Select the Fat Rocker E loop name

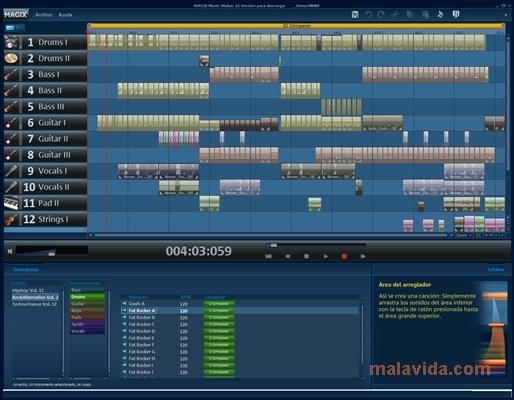142,338
